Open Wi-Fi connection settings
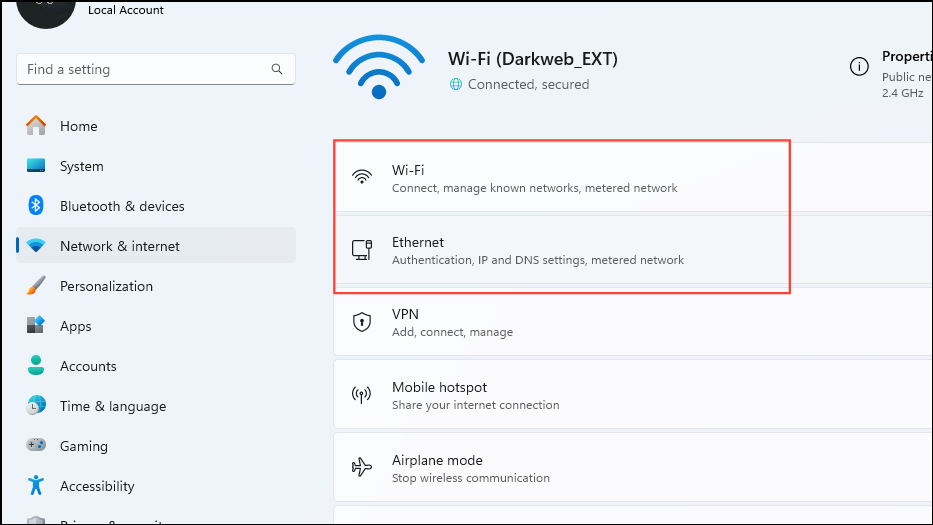The height and width of the screenshot is (525, 933). click(633, 177)
